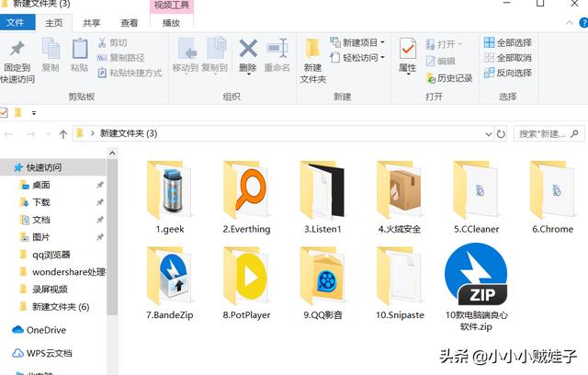Screen dimensions: 588x375
Task: Select the 9.QQ影音 folder
Action: [x=322, y=283]
